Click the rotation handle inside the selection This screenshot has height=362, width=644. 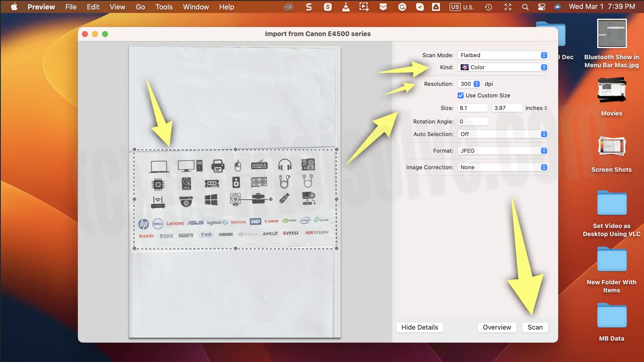coord(271,199)
